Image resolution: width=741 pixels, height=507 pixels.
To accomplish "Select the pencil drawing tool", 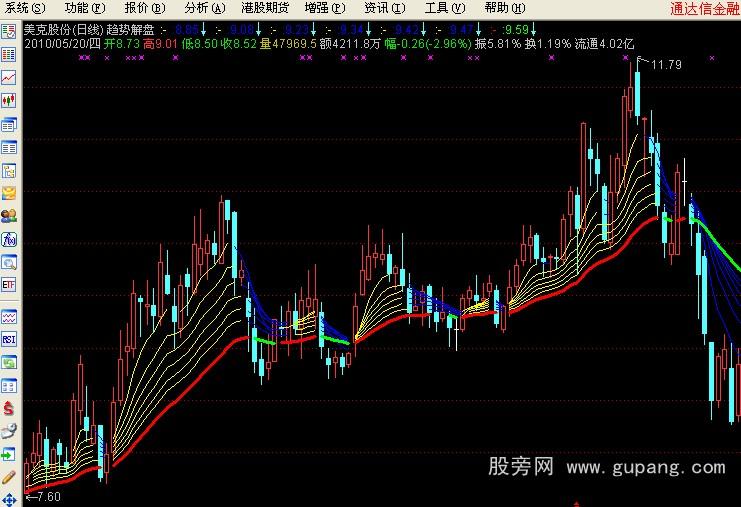I will 9,477.
